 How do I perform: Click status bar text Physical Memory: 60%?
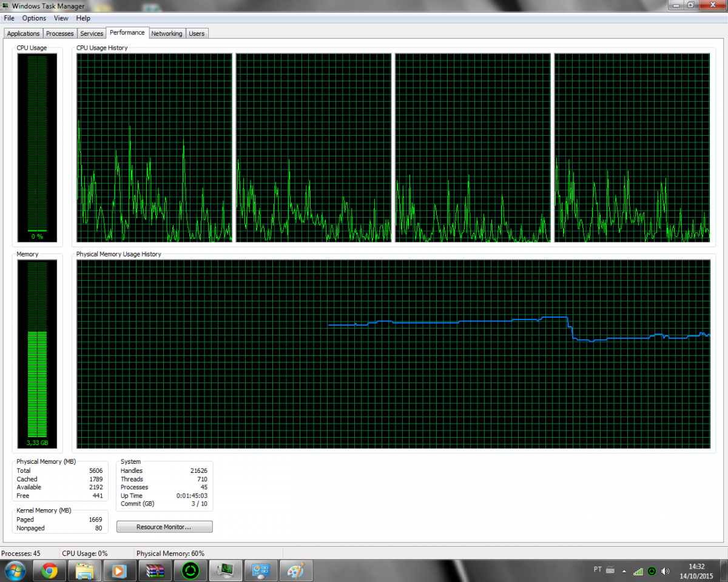click(170, 554)
